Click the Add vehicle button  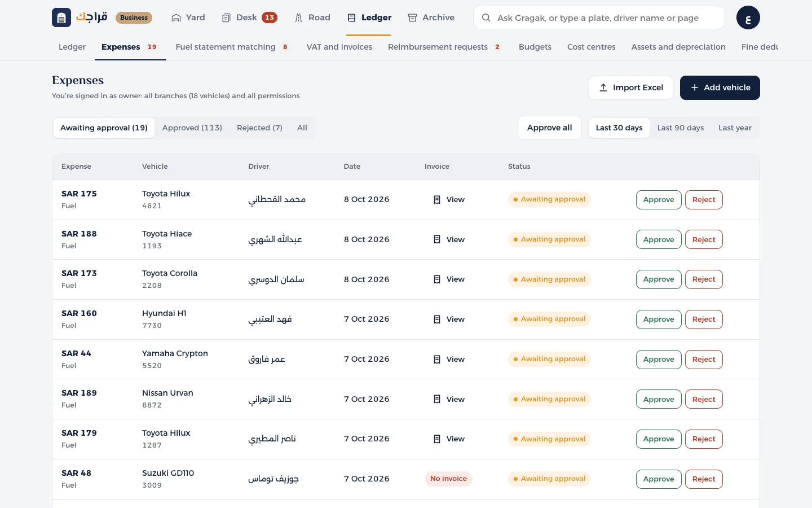point(720,88)
